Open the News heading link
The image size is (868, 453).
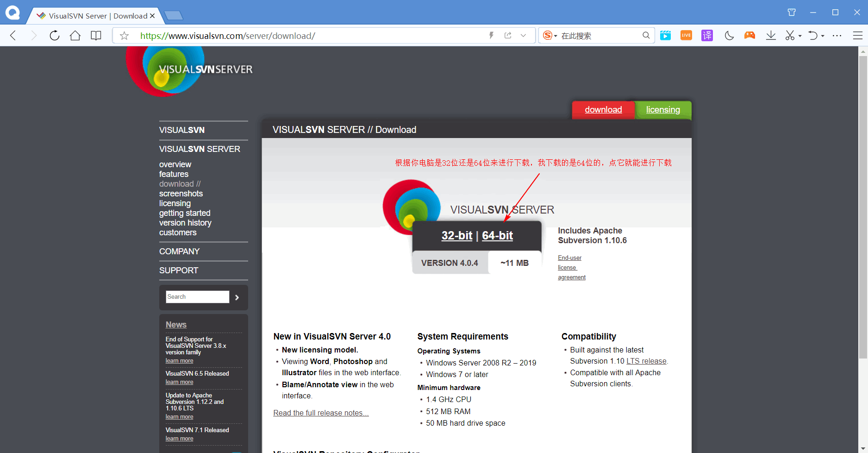pyautogui.click(x=176, y=325)
